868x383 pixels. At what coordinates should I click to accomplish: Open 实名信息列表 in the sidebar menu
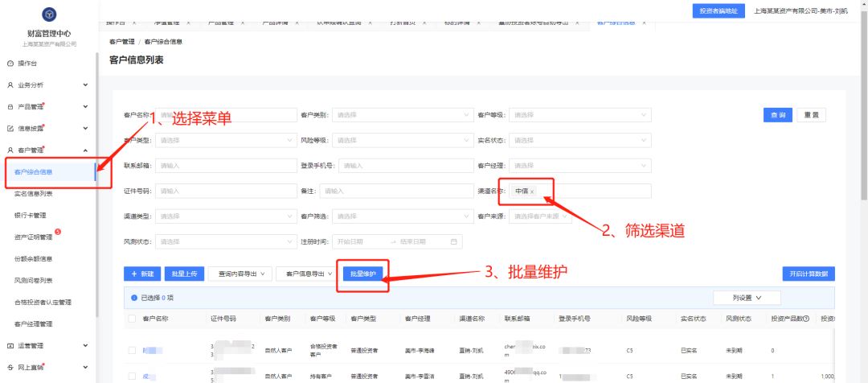(x=34, y=194)
